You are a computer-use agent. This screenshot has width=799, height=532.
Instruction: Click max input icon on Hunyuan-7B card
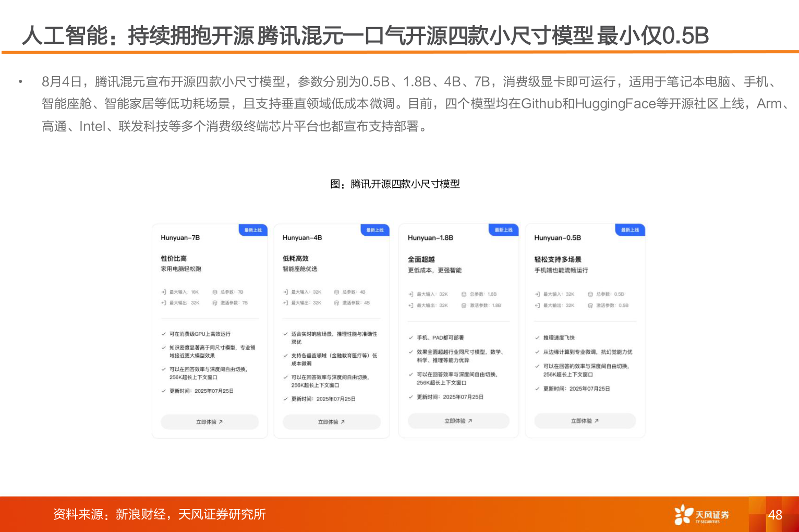[x=163, y=292]
